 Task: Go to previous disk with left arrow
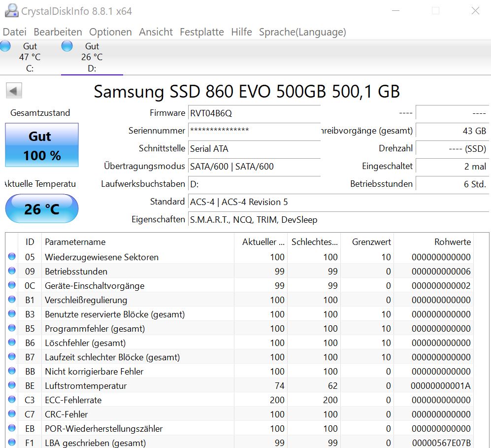[x=14, y=91]
